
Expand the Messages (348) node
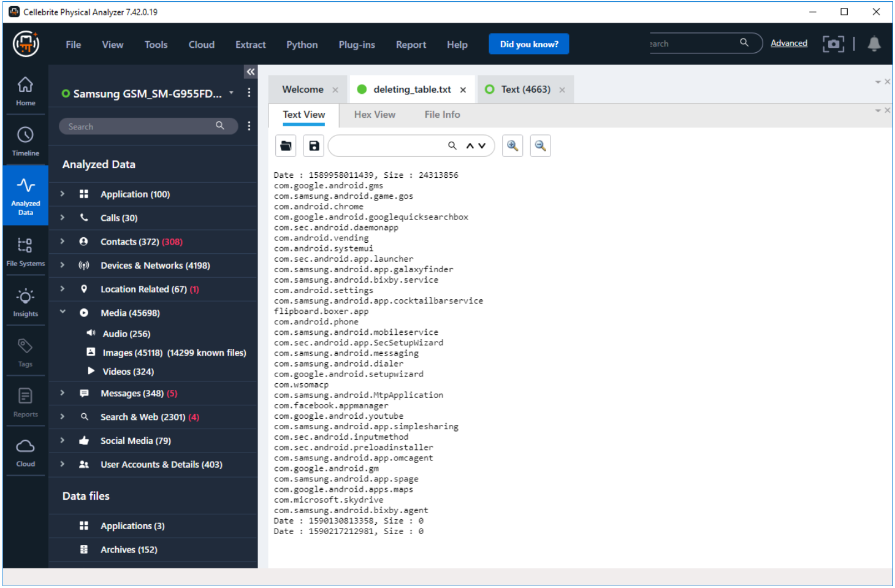(x=63, y=393)
